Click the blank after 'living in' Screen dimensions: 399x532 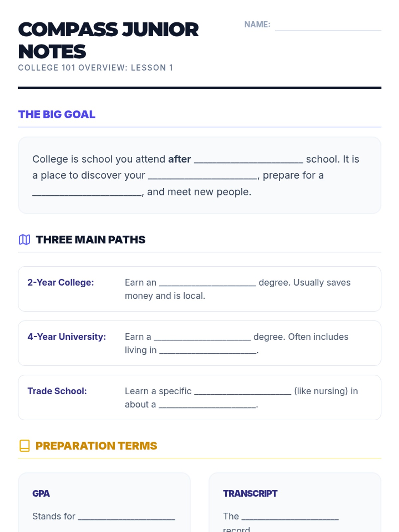tap(208, 350)
